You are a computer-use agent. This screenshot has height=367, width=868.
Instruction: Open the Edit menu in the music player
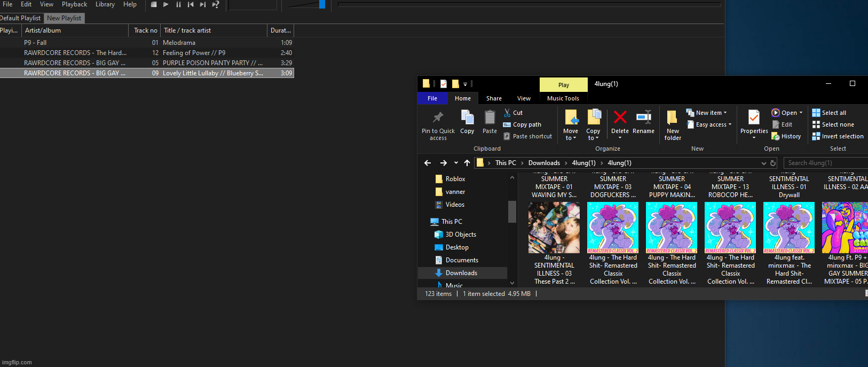(x=26, y=4)
